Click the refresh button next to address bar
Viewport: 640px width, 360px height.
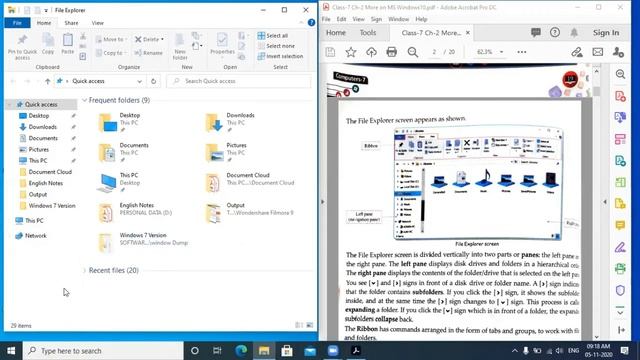click(x=153, y=81)
